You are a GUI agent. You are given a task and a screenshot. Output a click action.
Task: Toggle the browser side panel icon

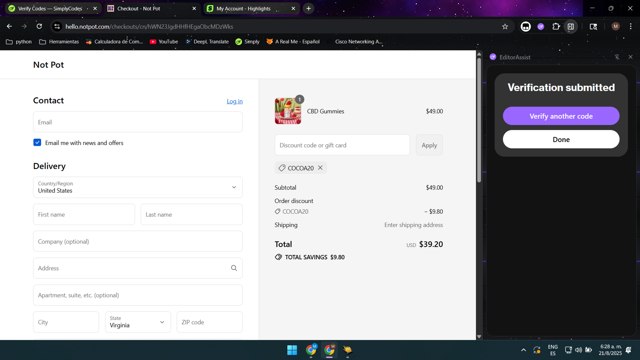(571, 27)
